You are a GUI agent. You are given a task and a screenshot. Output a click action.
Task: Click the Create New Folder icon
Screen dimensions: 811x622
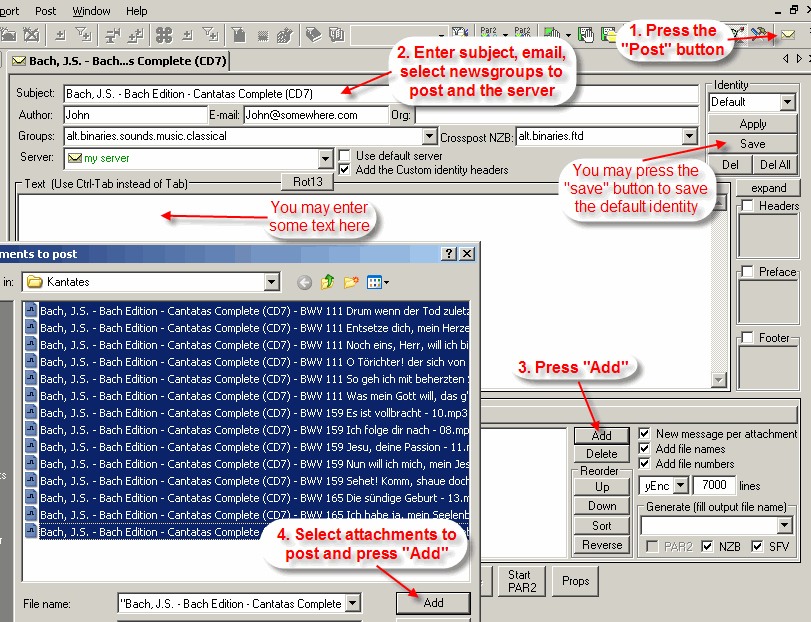point(351,282)
